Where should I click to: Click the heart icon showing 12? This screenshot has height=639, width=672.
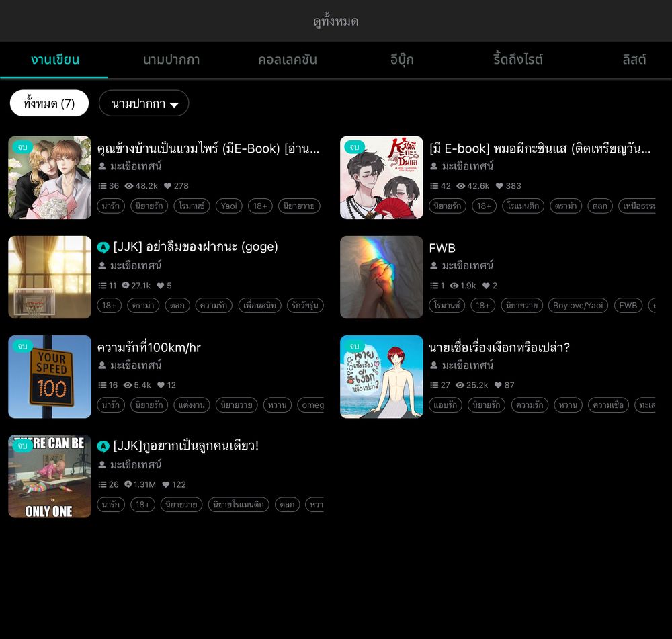[161, 385]
